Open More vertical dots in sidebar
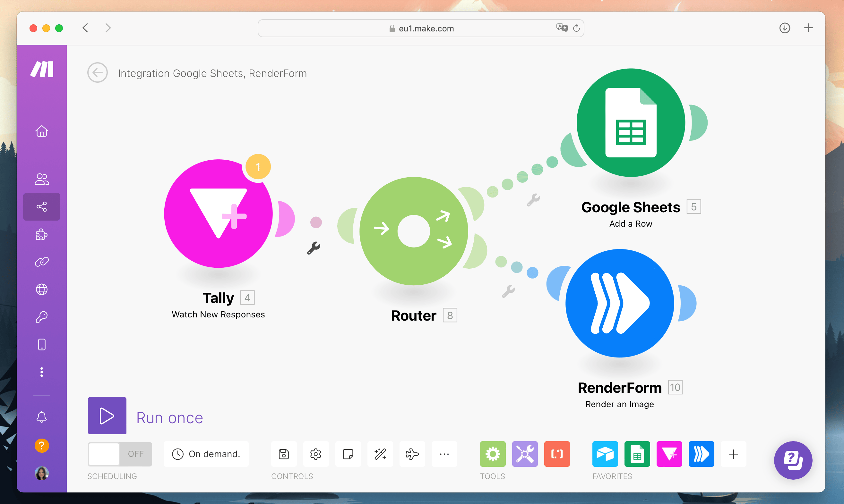 pyautogui.click(x=42, y=372)
